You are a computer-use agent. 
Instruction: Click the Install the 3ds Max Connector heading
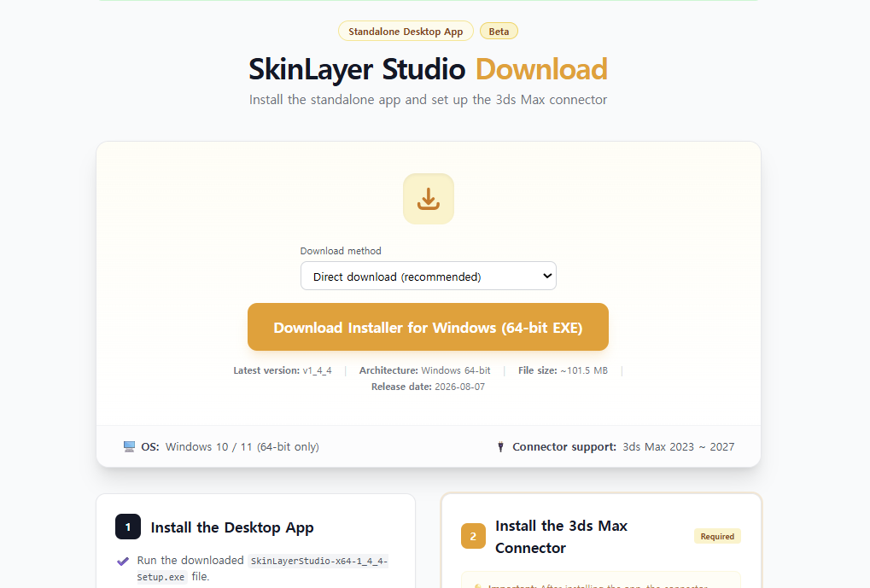561,537
